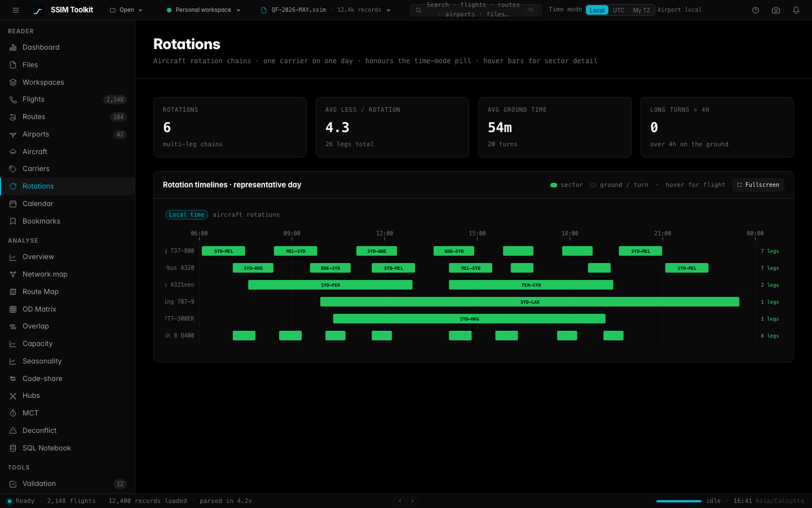The image size is (812, 508).
Task: Click the Long turns > 4H card
Action: coord(717,128)
